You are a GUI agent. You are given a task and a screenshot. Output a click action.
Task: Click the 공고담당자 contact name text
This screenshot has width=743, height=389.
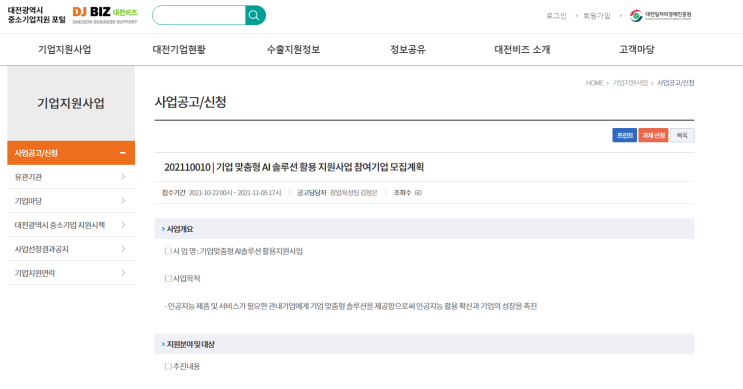[353, 193]
